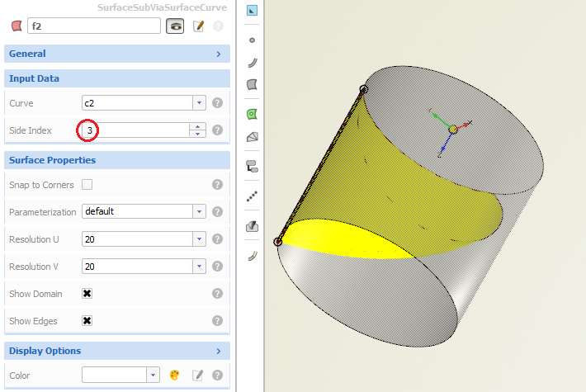Select the transformation tool icon
Viewport: 586px width, 392px height.
[x=253, y=167]
